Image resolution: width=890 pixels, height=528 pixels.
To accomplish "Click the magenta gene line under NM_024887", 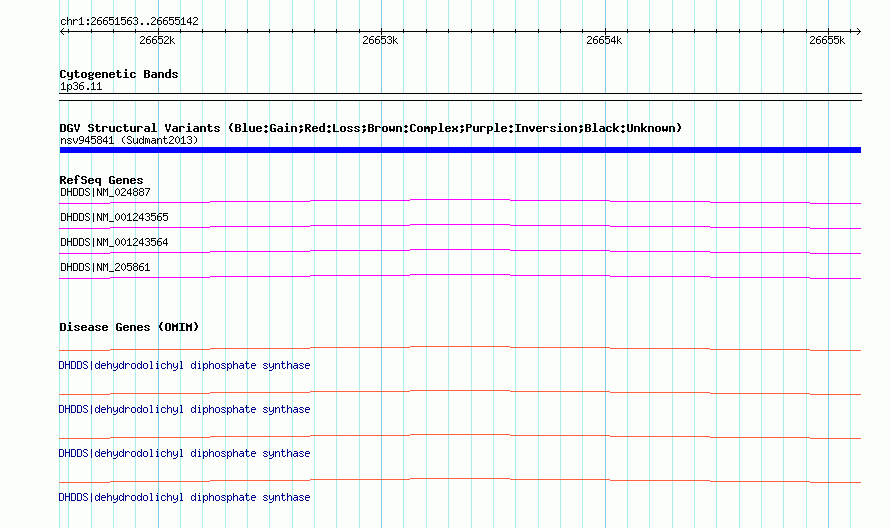I will (x=460, y=201).
